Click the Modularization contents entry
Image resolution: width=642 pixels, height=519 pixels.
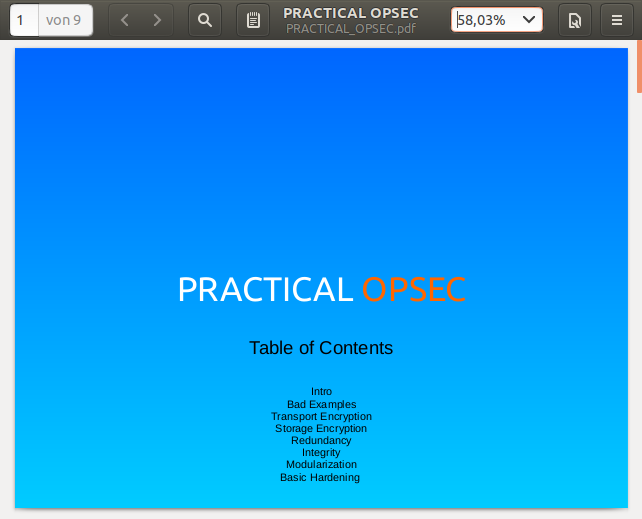click(x=321, y=465)
